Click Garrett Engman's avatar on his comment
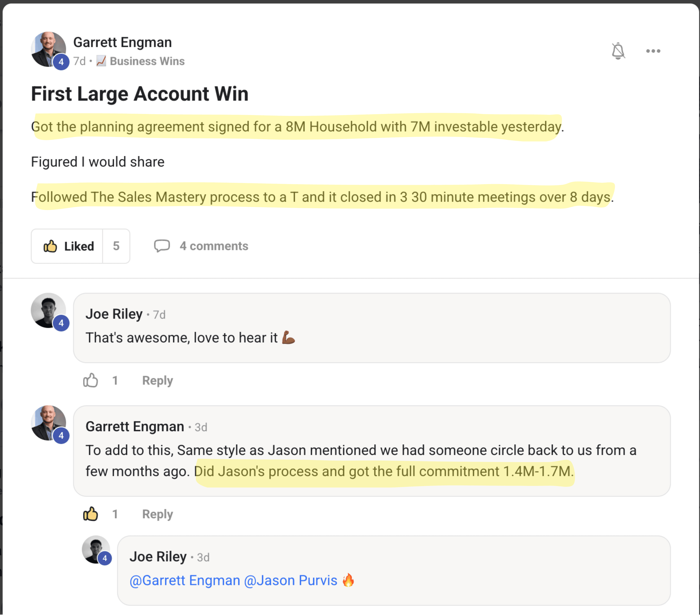This screenshot has height=615, width=700. [x=48, y=423]
